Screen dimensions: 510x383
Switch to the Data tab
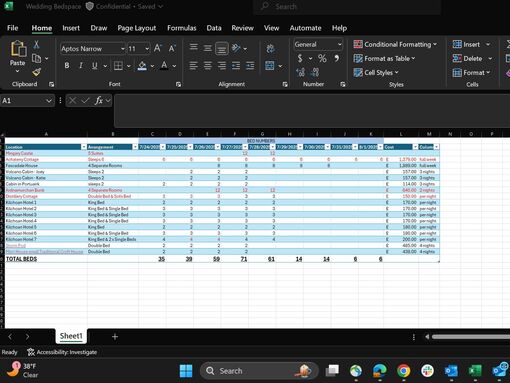pos(214,28)
